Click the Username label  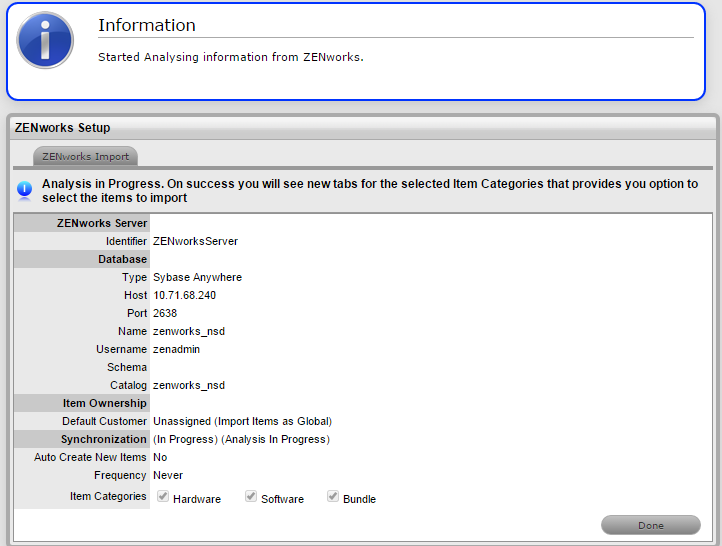click(x=122, y=349)
